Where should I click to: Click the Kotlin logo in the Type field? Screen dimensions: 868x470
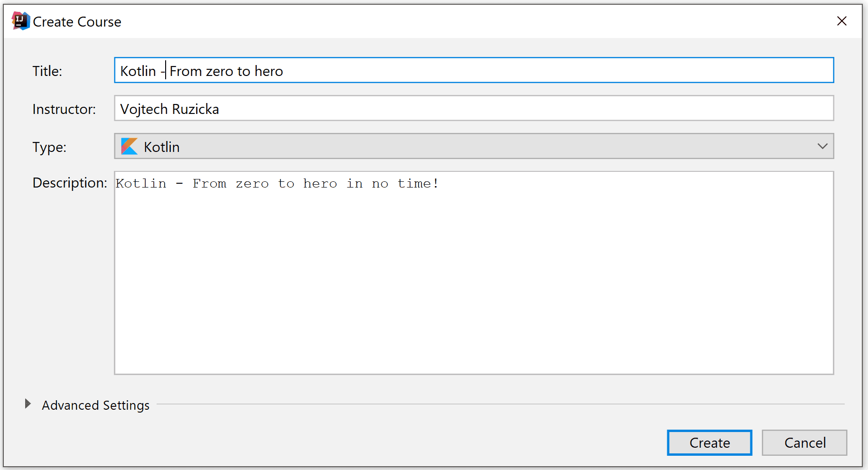click(129, 147)
